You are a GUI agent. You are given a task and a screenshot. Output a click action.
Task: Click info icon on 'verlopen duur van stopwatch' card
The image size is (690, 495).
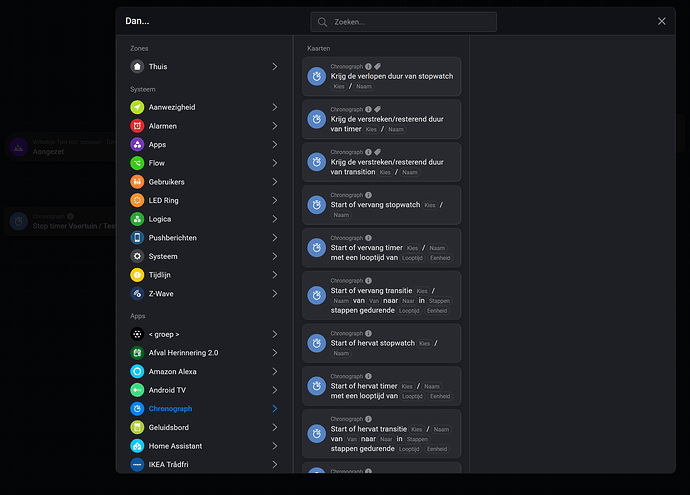368,66
